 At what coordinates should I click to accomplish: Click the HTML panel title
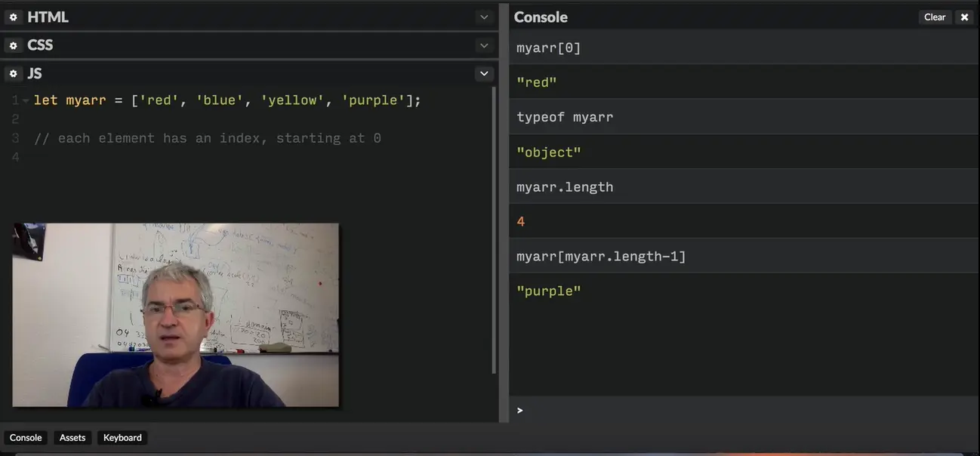tap(48, 17)
